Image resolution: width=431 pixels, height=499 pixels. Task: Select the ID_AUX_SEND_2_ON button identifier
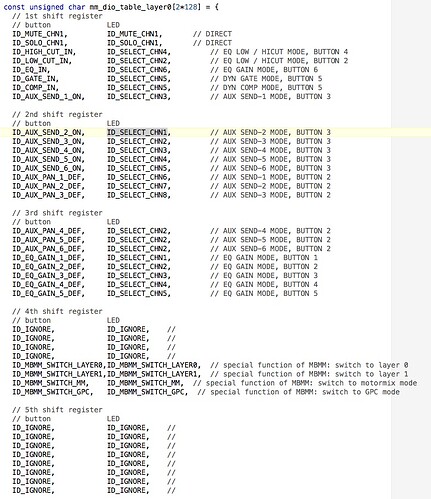(48, 132)
